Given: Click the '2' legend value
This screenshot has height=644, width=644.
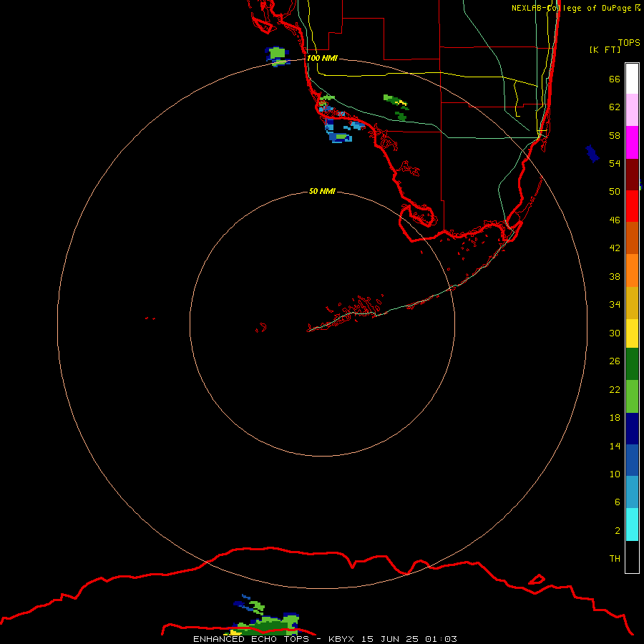Looking at the screenshot, I should pyautogui.click(x=618, y=531).
